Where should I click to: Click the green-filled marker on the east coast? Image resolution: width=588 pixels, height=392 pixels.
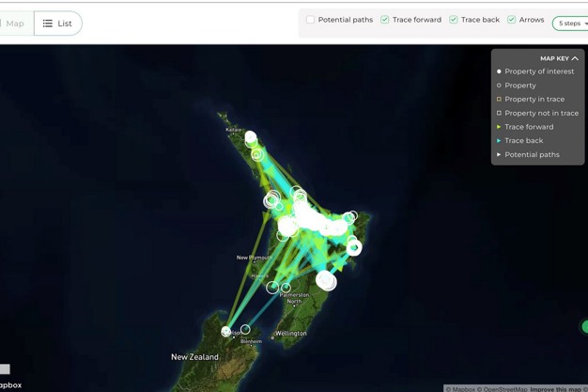pyautogui.click(x=354, y=248)
